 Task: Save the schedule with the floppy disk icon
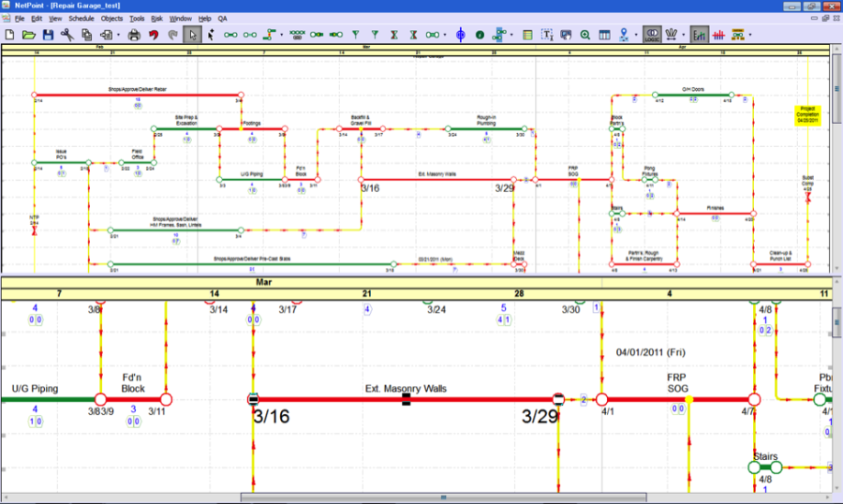coord(48,35)
